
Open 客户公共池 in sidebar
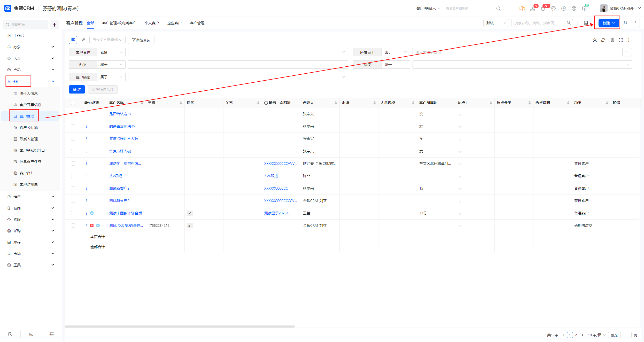point(28,128)
